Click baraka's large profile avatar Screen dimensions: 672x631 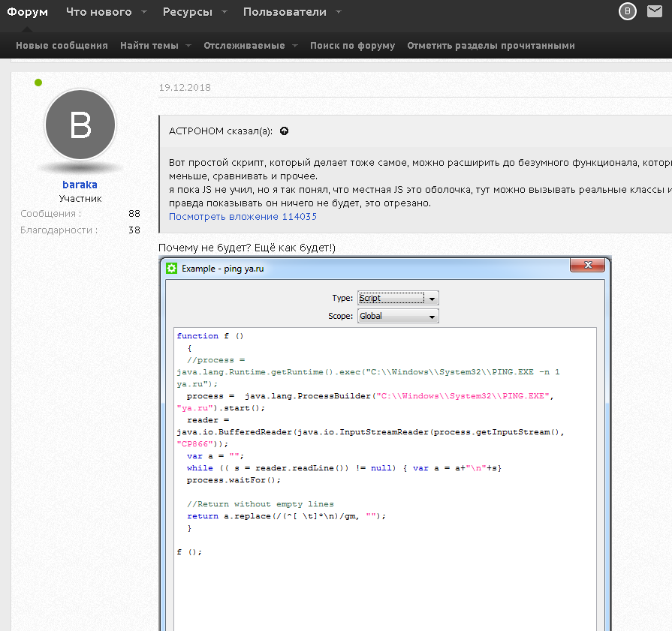coord(80,125)
